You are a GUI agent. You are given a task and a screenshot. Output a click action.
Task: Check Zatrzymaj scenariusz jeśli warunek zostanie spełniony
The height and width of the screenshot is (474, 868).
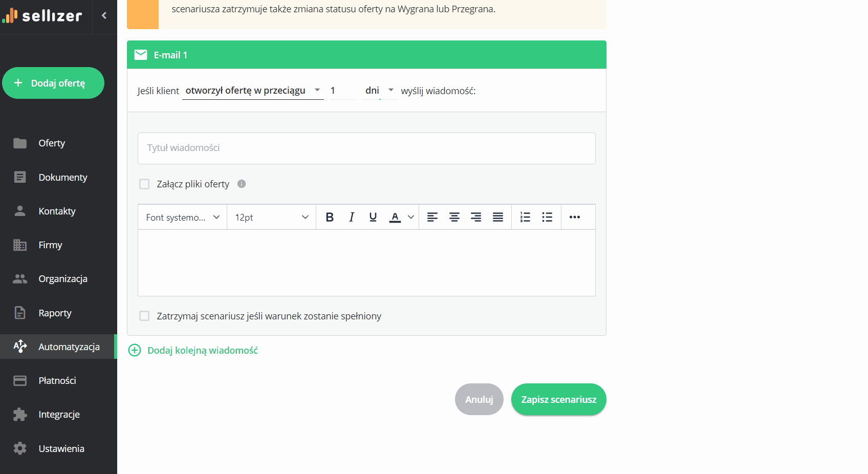[144, 316]
